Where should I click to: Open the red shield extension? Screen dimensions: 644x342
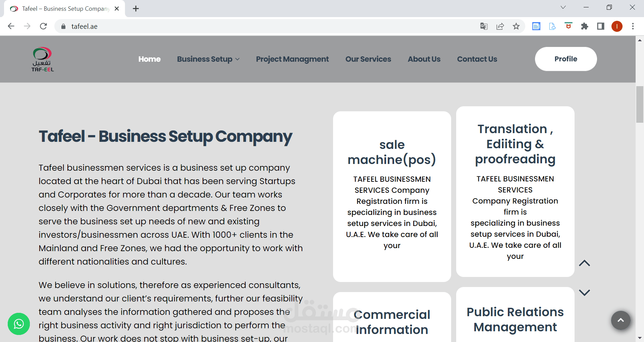(569, 26)
